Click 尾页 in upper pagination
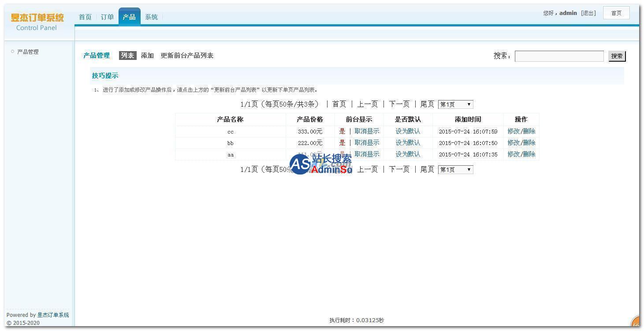Screen dimensions: 644x331 click(427, 104)
